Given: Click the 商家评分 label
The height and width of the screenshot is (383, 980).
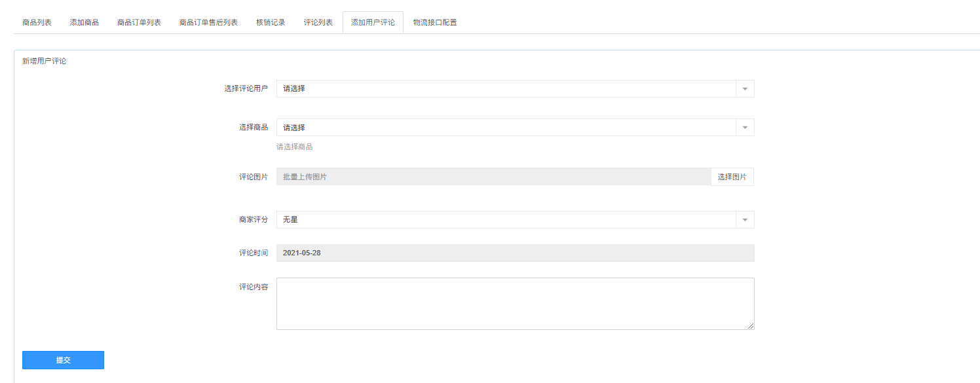Looking at the screenshot, I should [254, 219].
